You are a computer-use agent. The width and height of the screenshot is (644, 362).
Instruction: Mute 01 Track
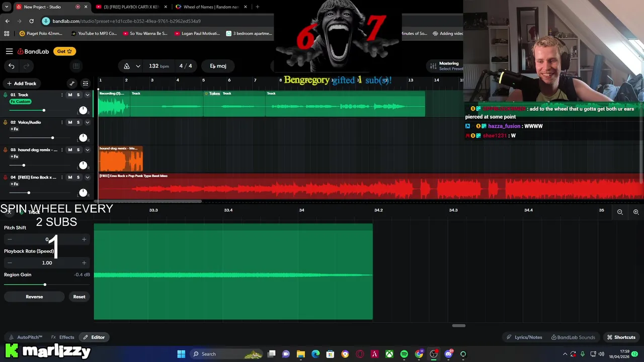70,95
